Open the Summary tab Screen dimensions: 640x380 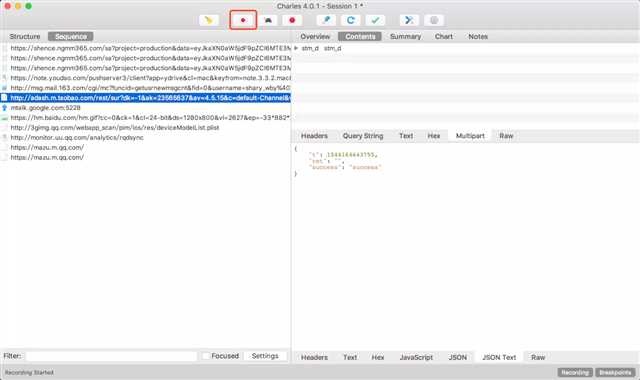[405, 36]
